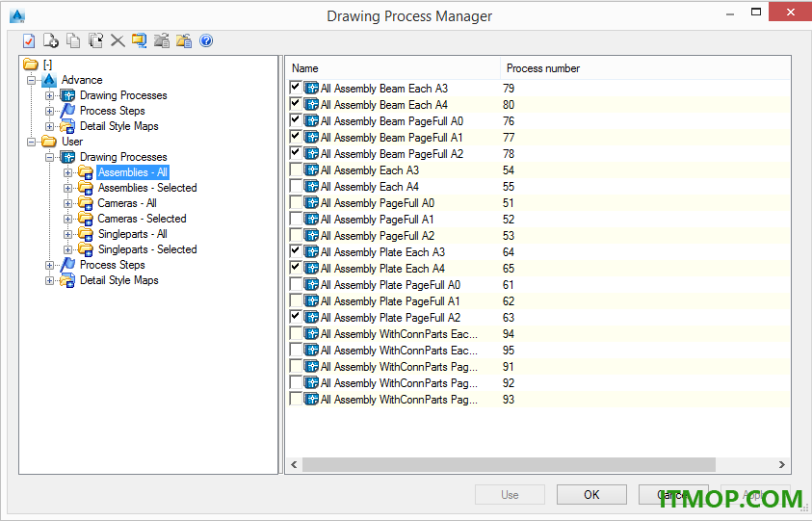
Task: Click the User folder icon
Action: click(49, 142)
